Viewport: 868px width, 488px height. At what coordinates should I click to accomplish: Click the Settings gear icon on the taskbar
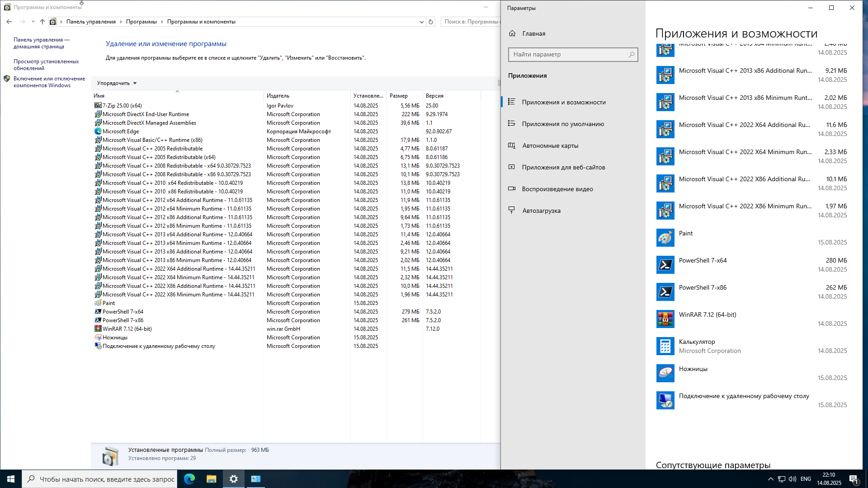click(234, 479)
